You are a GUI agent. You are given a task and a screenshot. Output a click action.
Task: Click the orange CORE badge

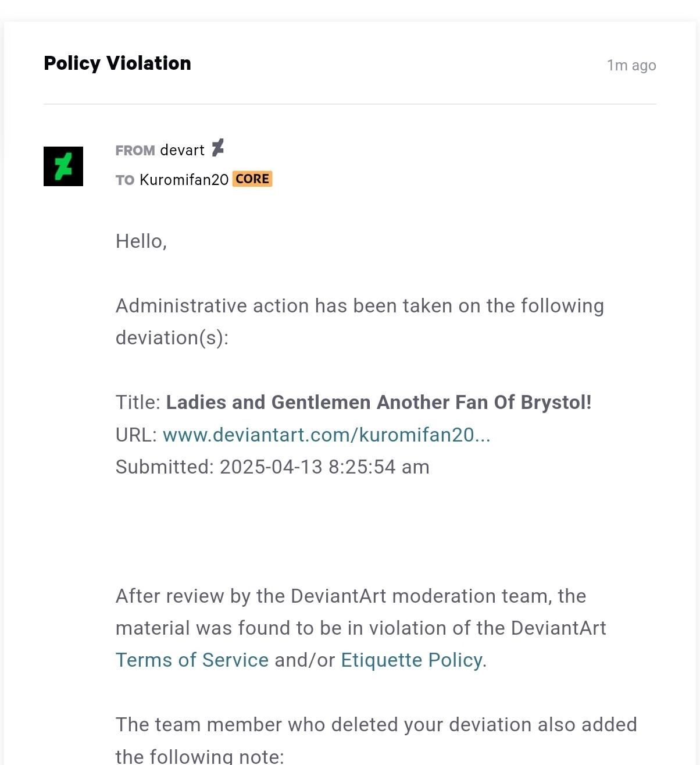pos(252,179)
